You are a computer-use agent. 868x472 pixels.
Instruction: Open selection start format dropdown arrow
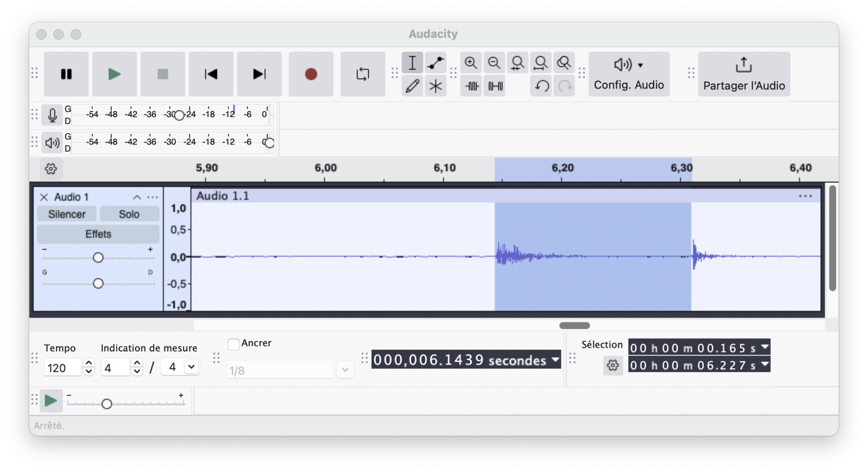point(764,347)
